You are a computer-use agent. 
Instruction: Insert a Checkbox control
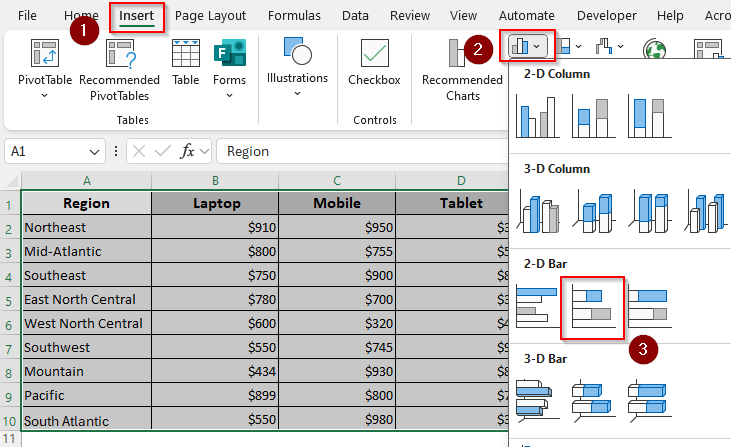pos(374,62)
